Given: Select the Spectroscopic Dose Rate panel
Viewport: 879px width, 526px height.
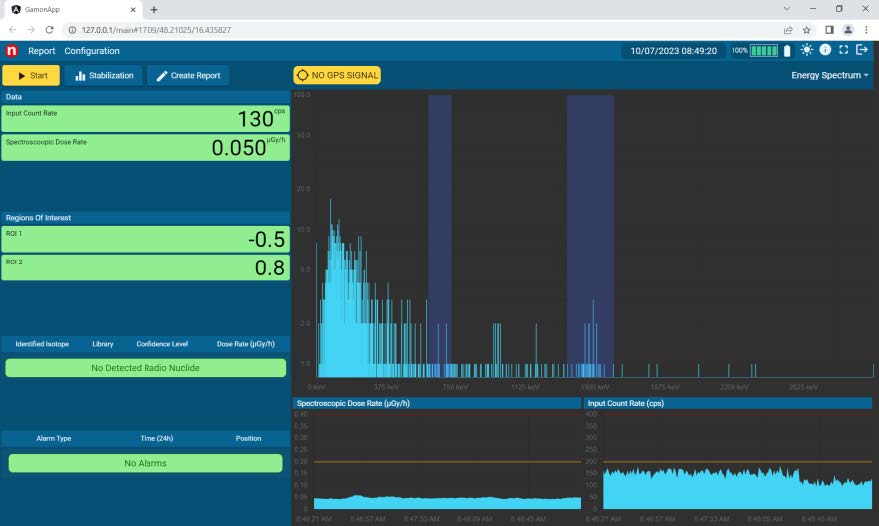Looking at the screenshot, I should [146, 148].
